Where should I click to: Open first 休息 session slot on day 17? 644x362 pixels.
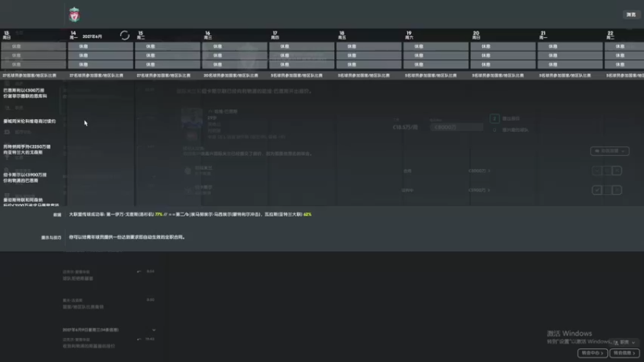302,47
